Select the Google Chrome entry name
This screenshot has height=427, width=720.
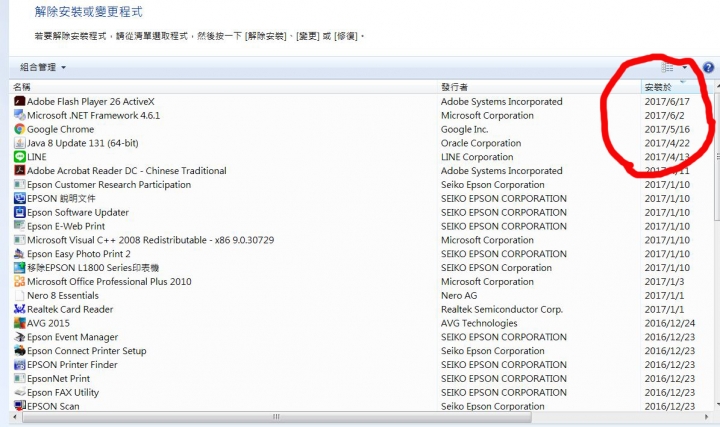[60, 129]
